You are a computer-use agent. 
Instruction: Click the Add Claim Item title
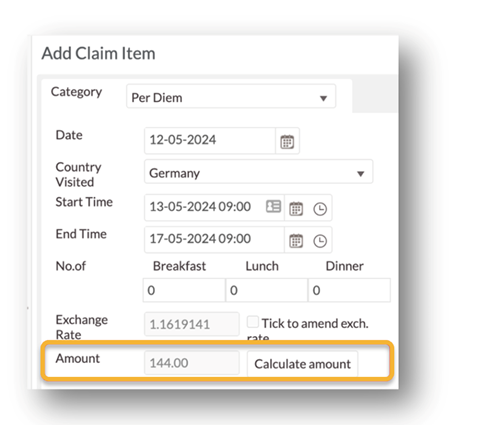[98, 53]
